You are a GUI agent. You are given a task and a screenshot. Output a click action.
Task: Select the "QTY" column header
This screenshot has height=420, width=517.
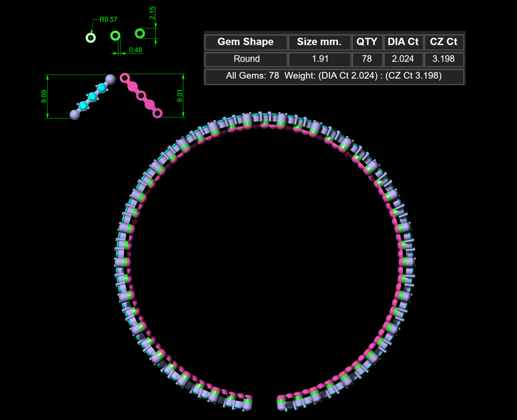coord(367,42)
